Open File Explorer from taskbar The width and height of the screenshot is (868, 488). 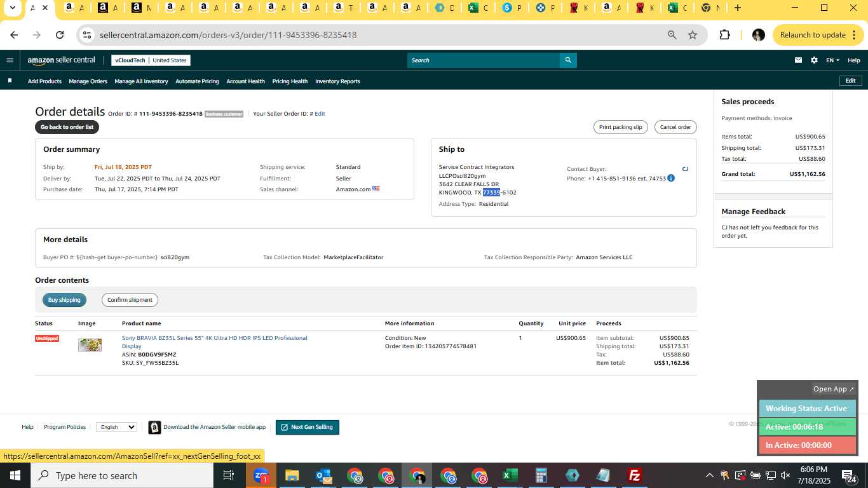pos(292,475)
